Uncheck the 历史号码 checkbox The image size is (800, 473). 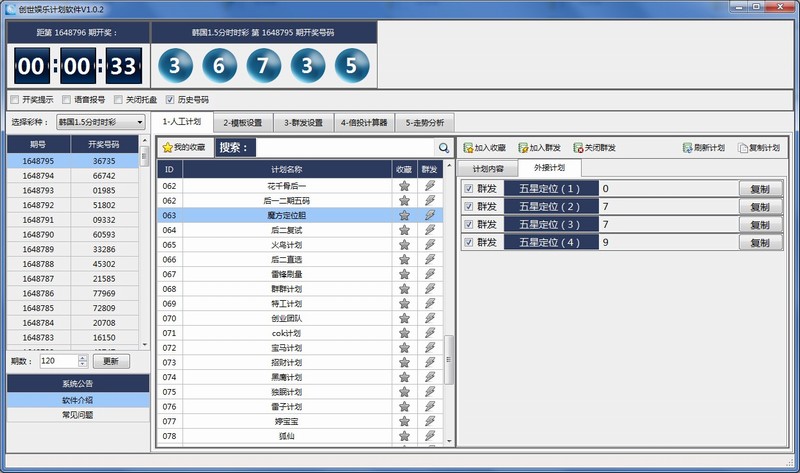tap(169, 100)
